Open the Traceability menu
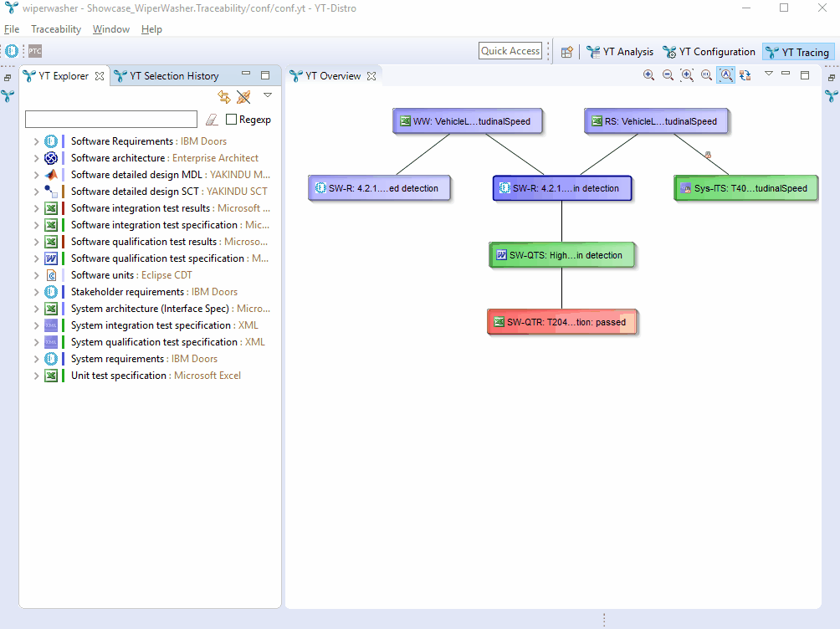Screen dimensions: 840x629 tap(55, 28)
